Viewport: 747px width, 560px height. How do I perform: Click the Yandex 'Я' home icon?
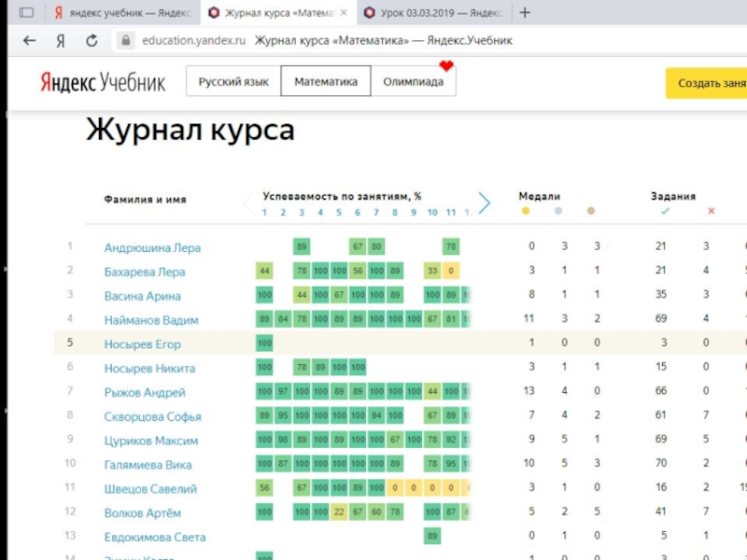(x=60, y=41)
